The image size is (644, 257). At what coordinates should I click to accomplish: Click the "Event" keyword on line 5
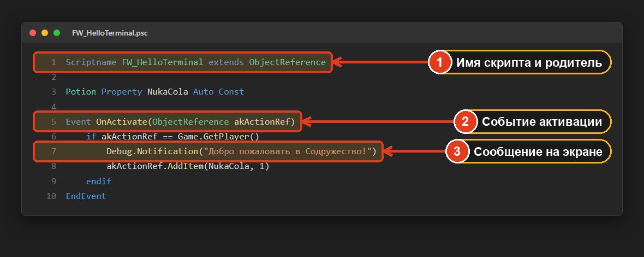pos(79,122)
